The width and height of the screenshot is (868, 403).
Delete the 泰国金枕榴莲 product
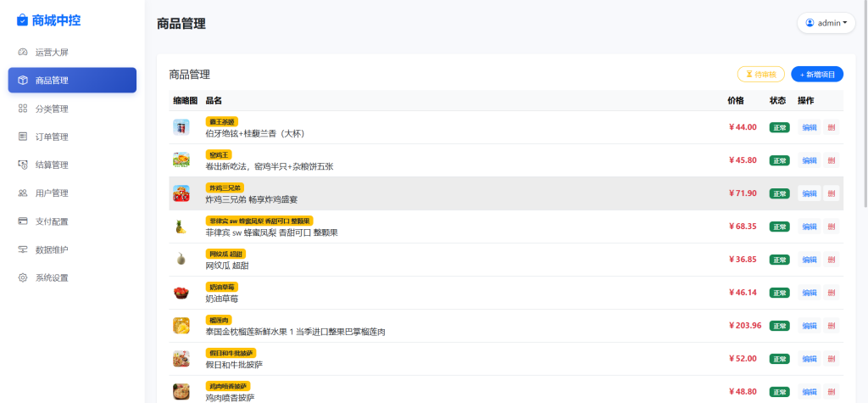(831, 326)
